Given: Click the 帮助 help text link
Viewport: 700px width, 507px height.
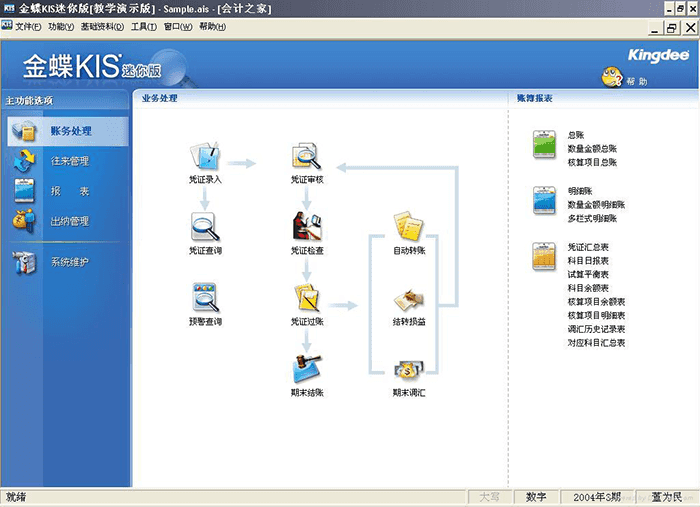Looking at the screenshot, I should (637, 81).
